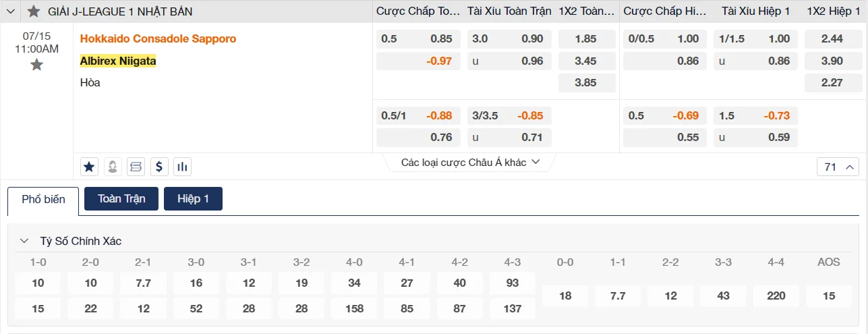Click the favorite star in the league header
Image resolution: width=868 pixels, height=334 pixels.
[x=34, y=11]
